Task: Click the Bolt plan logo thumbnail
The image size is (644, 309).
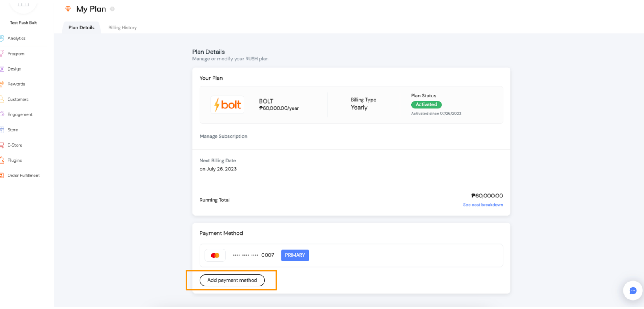Action: point(227,105)
